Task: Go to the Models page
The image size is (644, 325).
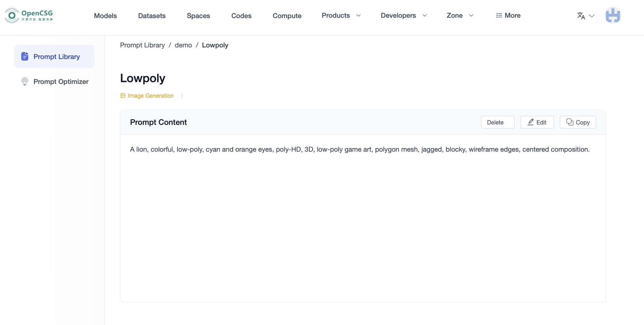Action: click(105, 16)
